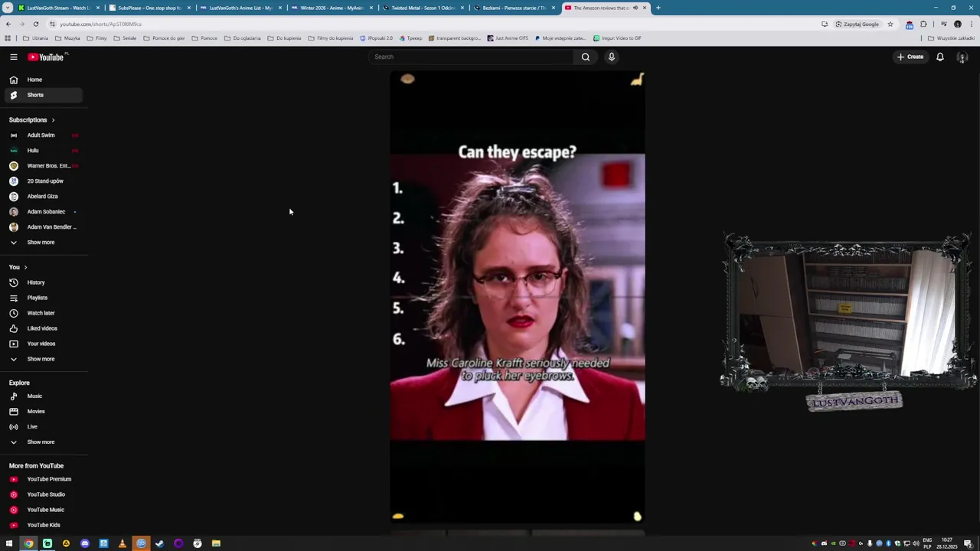Image resolution: width=980 pixels, height=551 pixels.
Task: Click the YouTube logo
Action: (46, 57)
